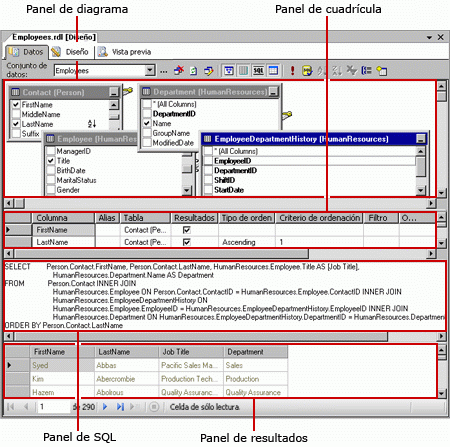Switch to the Diseño tab
This screenshot has width=450, height=447.
[x=71, y=52]
